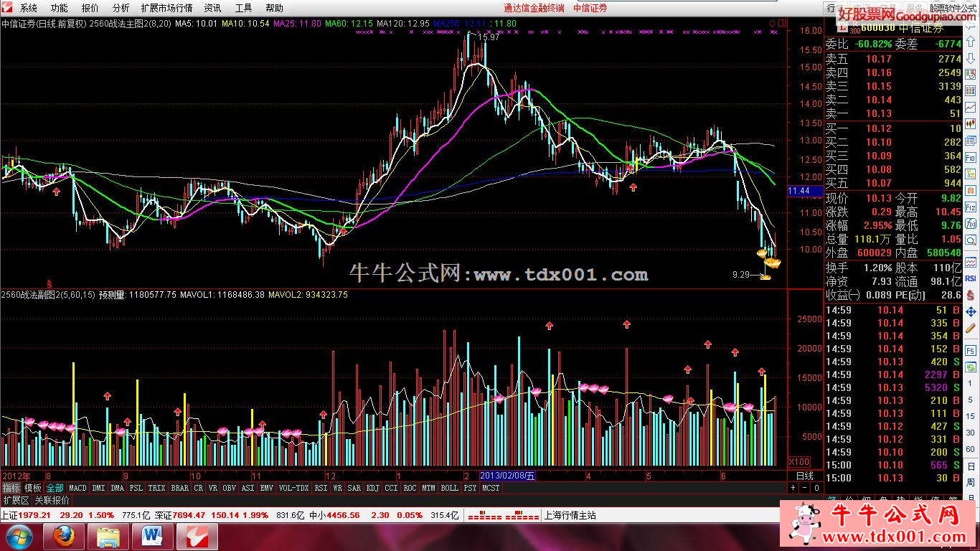Open Microsoft Word from the taskbar
This screenshot has height=551, width=980.
point(153,537)
